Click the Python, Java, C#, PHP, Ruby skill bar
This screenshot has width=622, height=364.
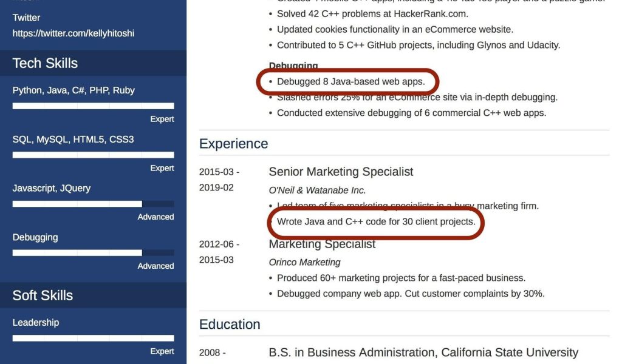point(93,106)
